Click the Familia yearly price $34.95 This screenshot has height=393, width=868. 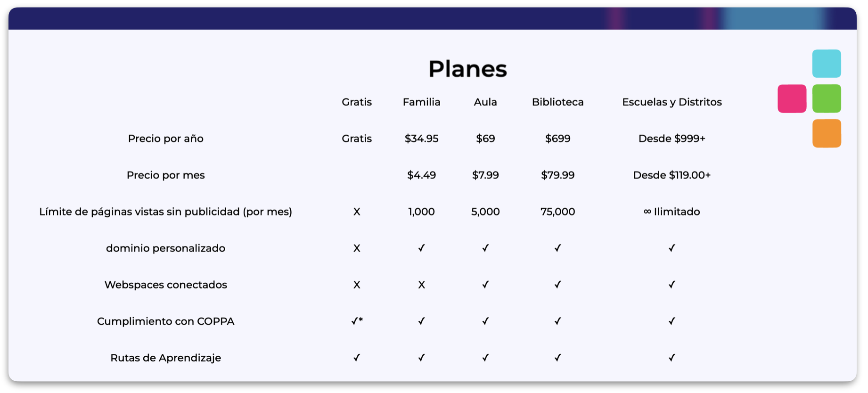(421, 139)
